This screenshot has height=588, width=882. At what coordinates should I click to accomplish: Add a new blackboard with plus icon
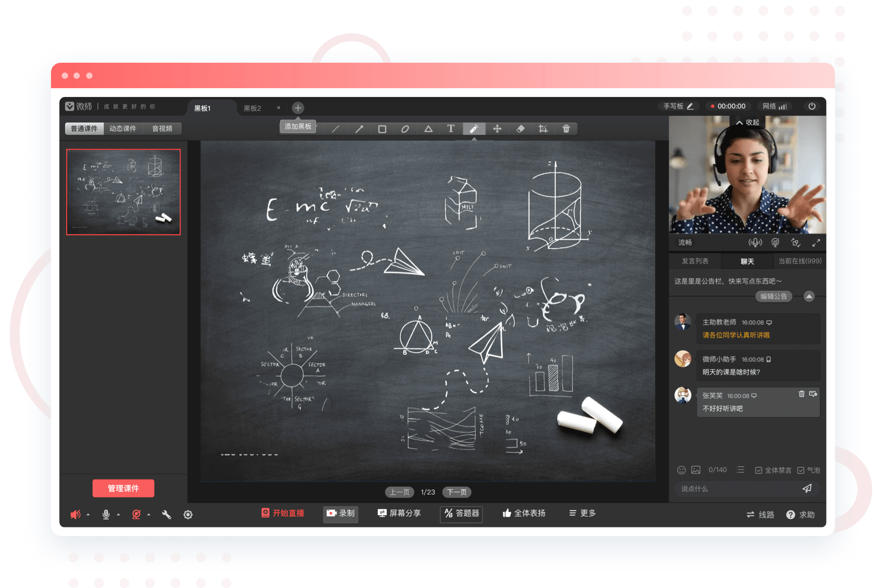pyautogui.click(x=298, y=108)
